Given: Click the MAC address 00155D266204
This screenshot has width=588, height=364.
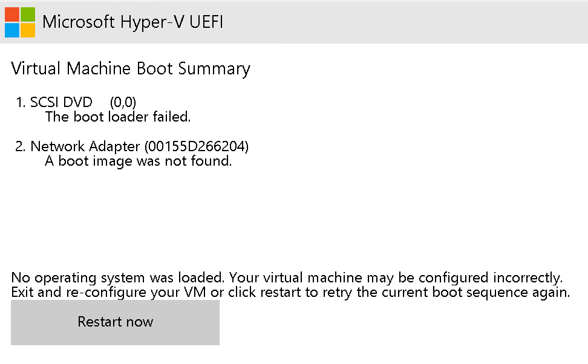Looking at the screenshot, I should (x=197, y=146).
